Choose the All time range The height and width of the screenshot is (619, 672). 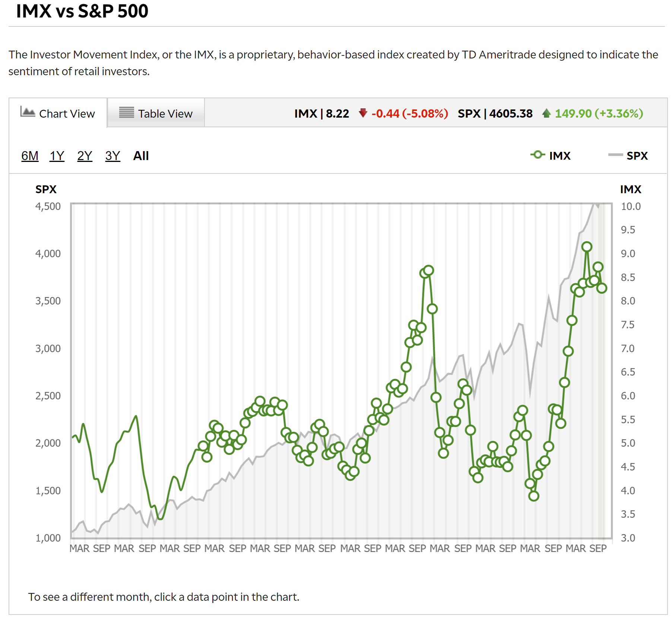click(x=141, y=156)
